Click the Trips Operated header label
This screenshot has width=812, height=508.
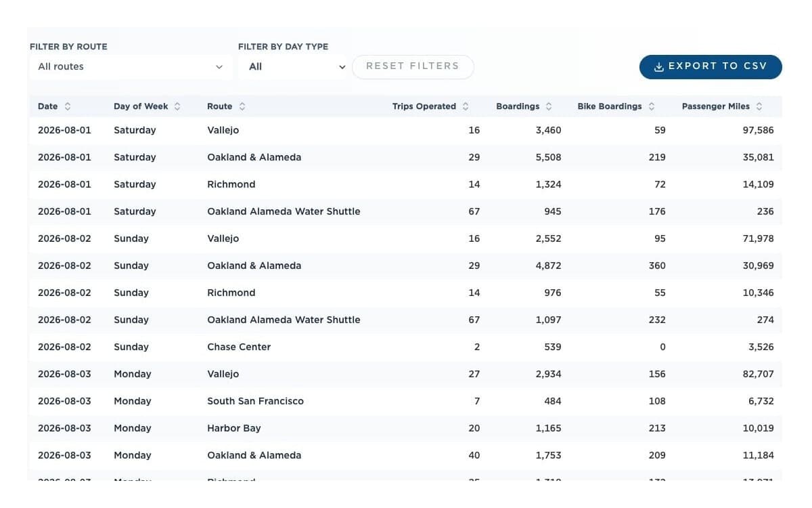[424, 106]
